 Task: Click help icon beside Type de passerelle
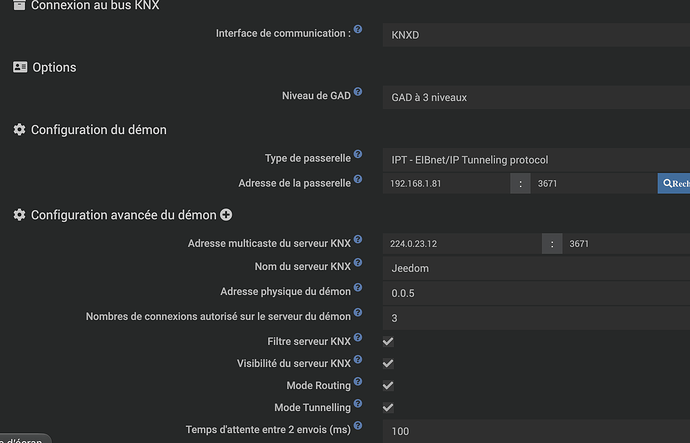point(358,154)
